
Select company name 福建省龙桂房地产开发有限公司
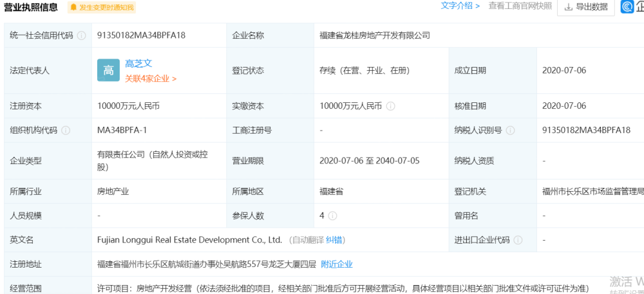[375, 35]
